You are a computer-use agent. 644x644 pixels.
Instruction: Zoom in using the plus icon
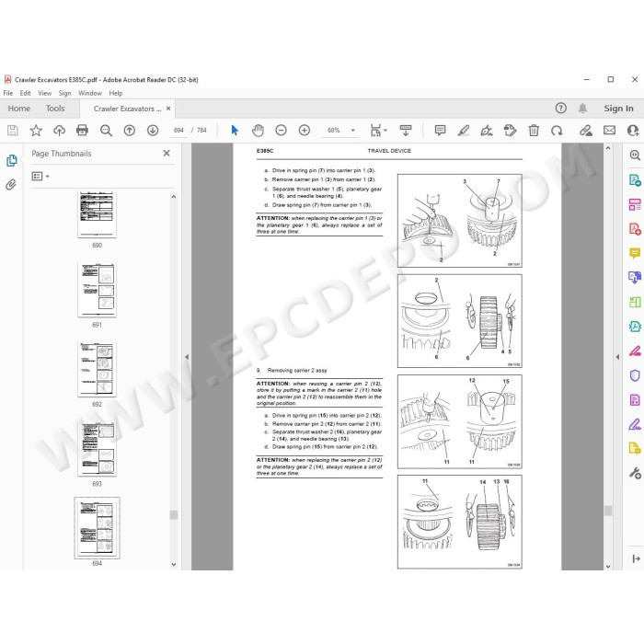305,131
